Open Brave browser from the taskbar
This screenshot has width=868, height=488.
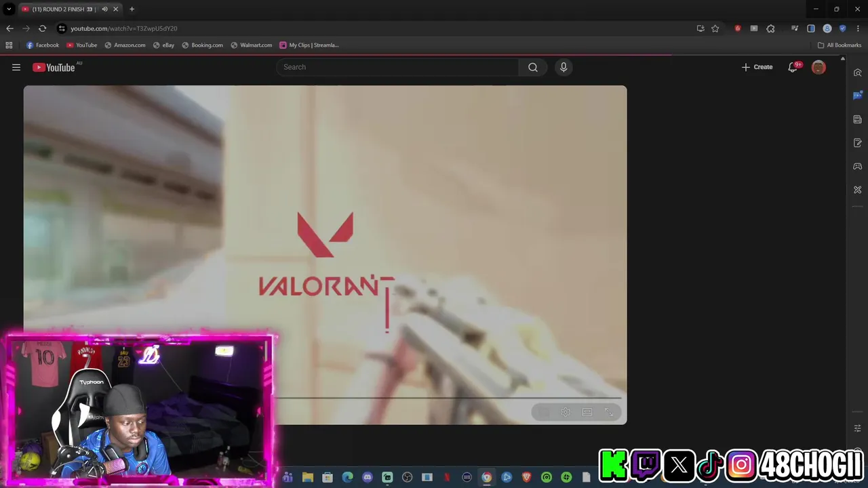coord(527,477)
